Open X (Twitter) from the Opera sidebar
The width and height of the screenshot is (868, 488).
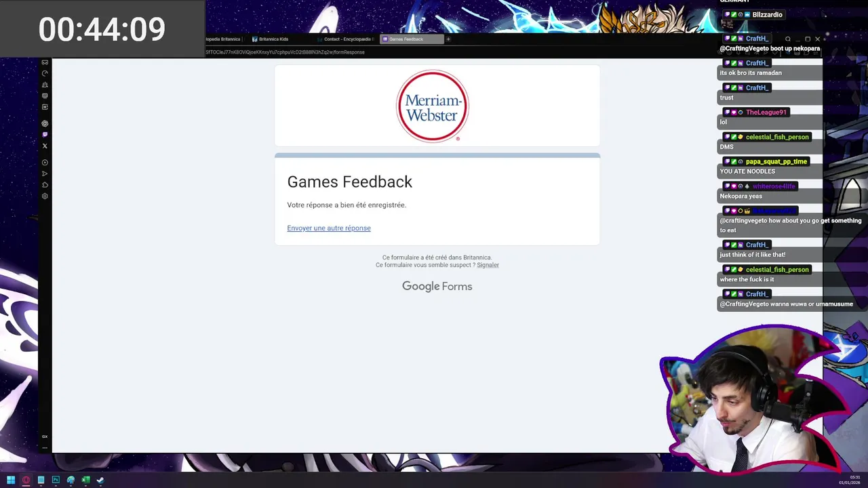45,146
